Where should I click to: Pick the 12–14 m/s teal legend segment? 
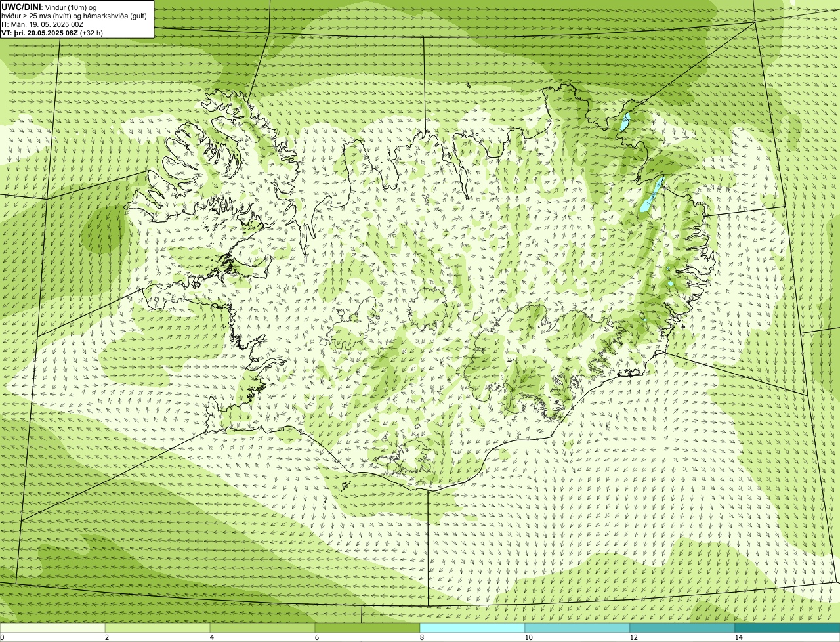pos(682,628)
